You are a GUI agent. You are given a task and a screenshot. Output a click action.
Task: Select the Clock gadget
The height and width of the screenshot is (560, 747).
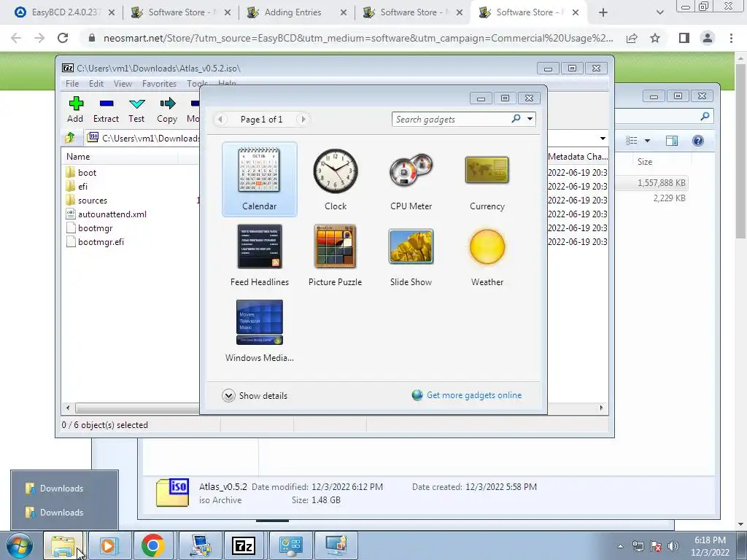(x=336, y=179)
